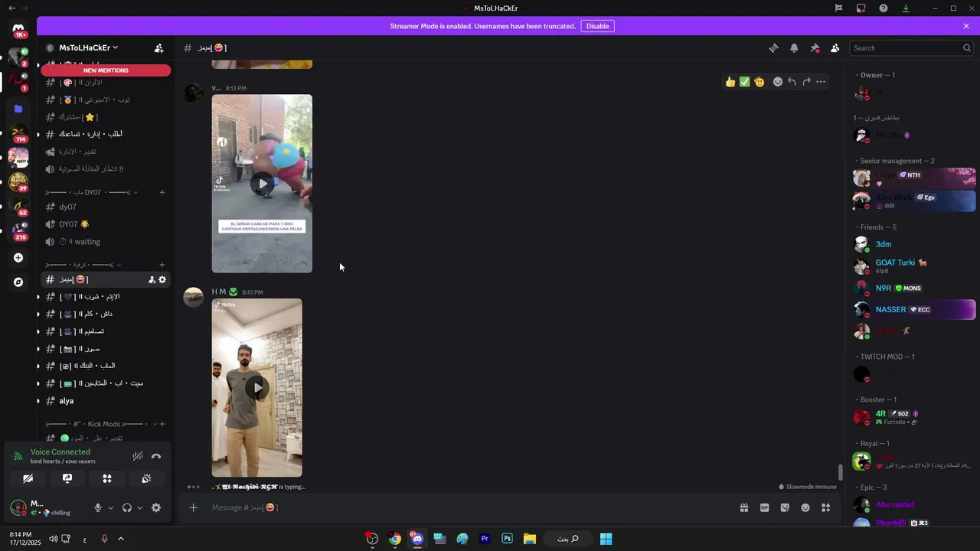The image size is (980, 551).
Task: Create channel in Kick Mods category
Action: coord(162,424)
